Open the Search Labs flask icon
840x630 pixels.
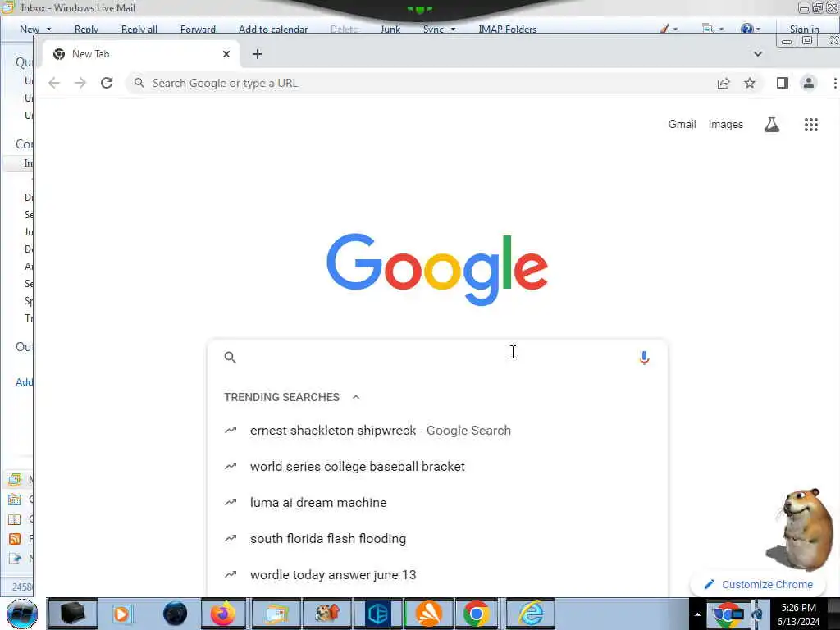pos(771,125)
